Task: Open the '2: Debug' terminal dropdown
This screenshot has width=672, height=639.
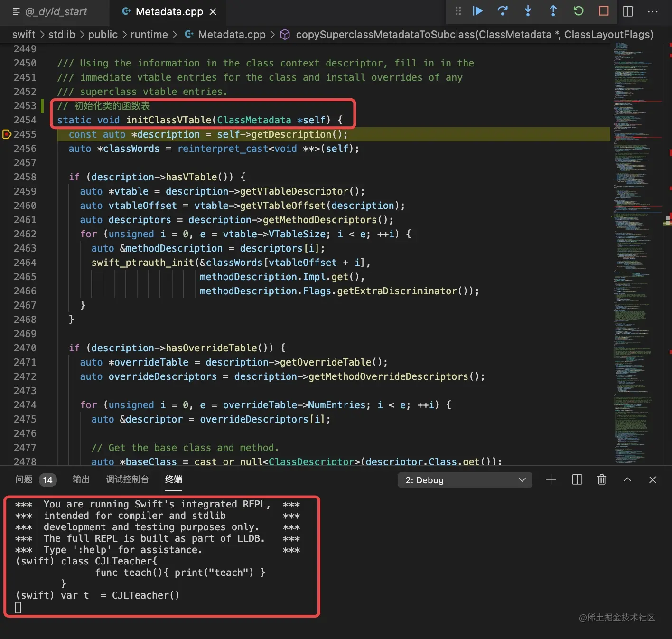Action: [465, 480]
